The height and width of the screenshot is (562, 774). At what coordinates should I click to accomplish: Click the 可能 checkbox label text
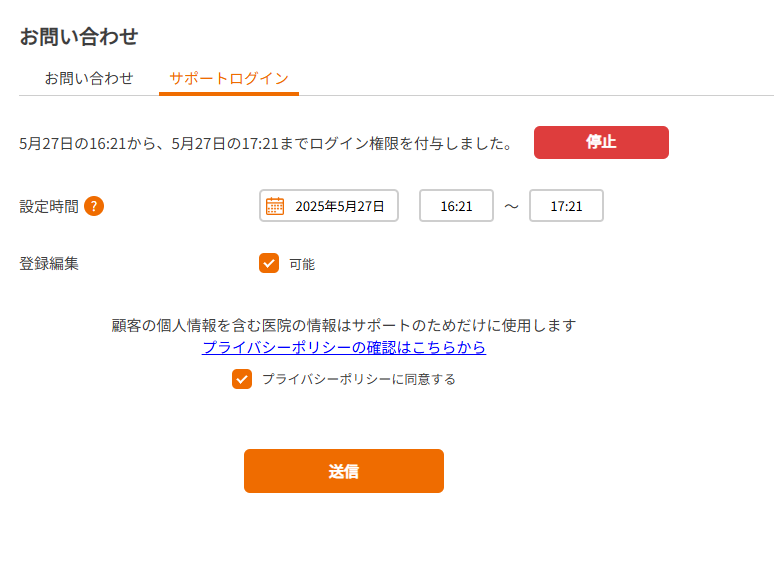(x=302, y=264)
